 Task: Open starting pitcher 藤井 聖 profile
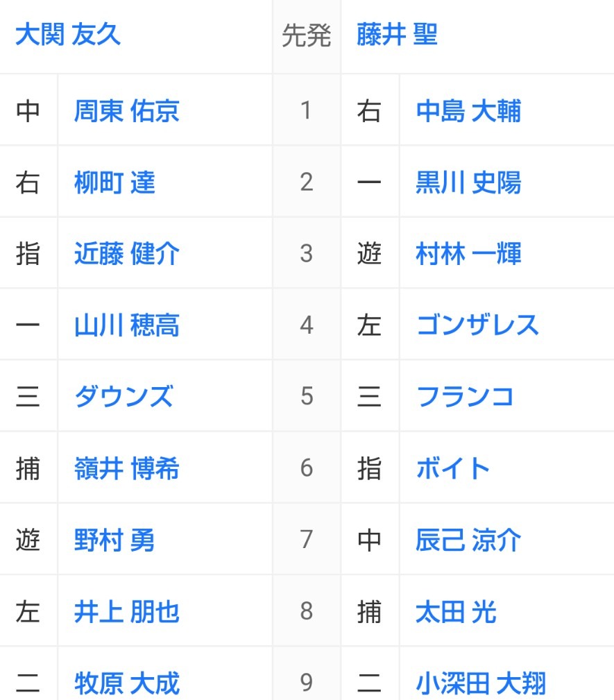coord(397,35)
